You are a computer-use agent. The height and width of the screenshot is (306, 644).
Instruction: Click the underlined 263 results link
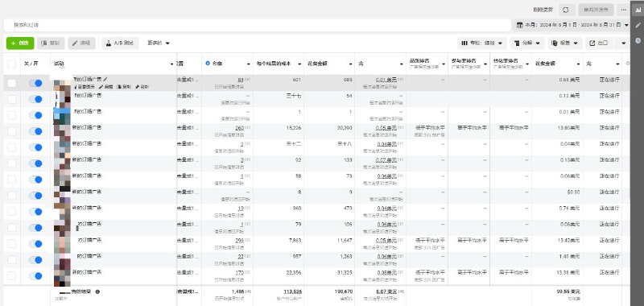coord(240,128)
